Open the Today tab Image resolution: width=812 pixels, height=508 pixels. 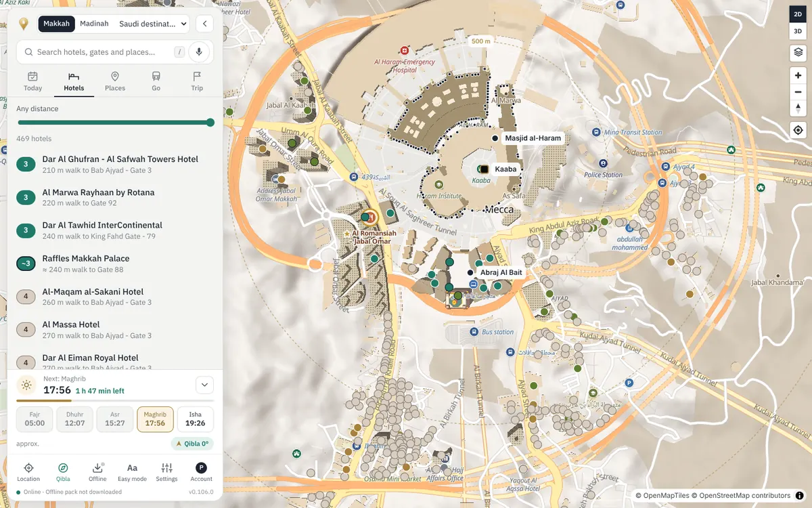[32, 81]
